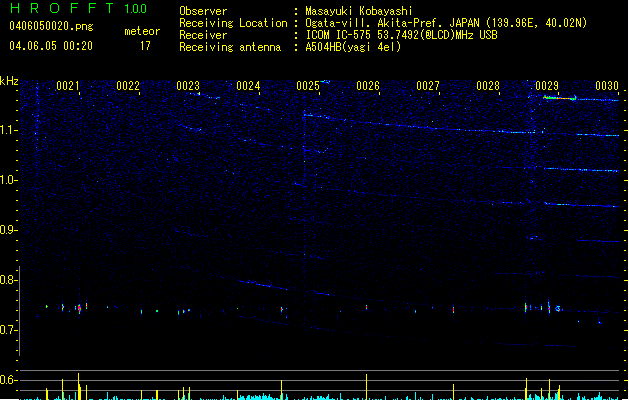The height and width of the screenshot is (400, 629).
Task: Click the date stamp 04.06.05 00:20
Action: click(51, 46)
